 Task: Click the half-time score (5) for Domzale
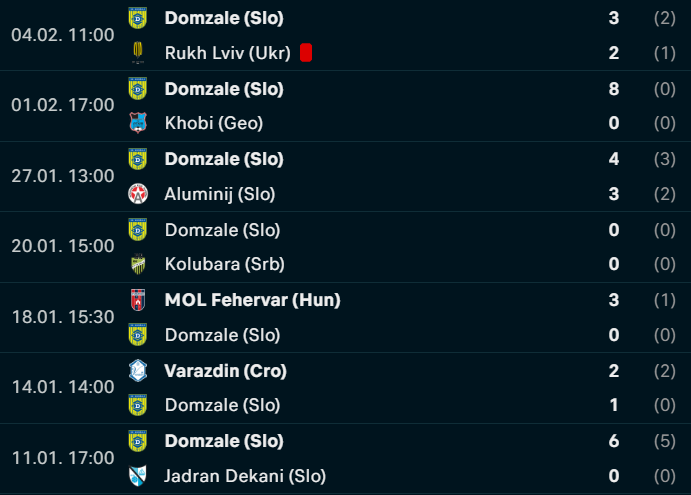(x=665, y=441)
